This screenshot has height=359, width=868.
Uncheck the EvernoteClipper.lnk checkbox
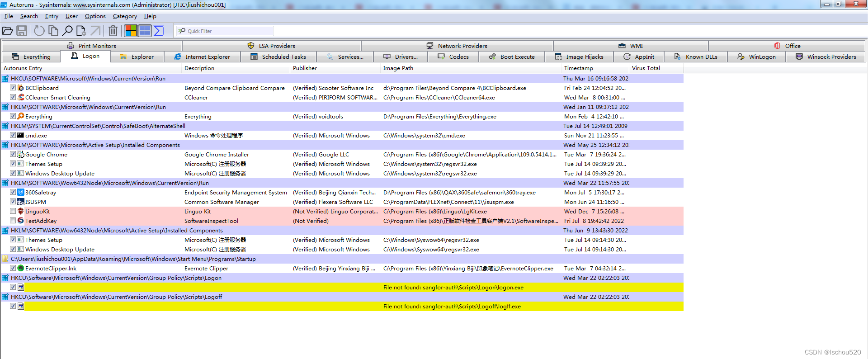tap(13, 268)
